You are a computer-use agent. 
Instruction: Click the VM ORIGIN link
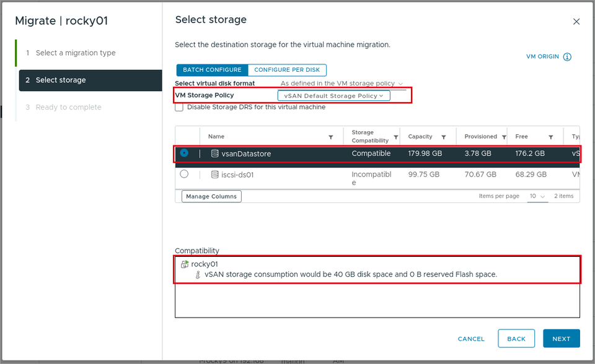point(542,56)
